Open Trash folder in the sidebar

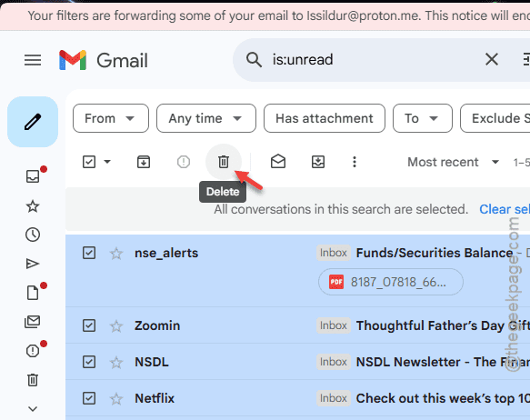33,380
